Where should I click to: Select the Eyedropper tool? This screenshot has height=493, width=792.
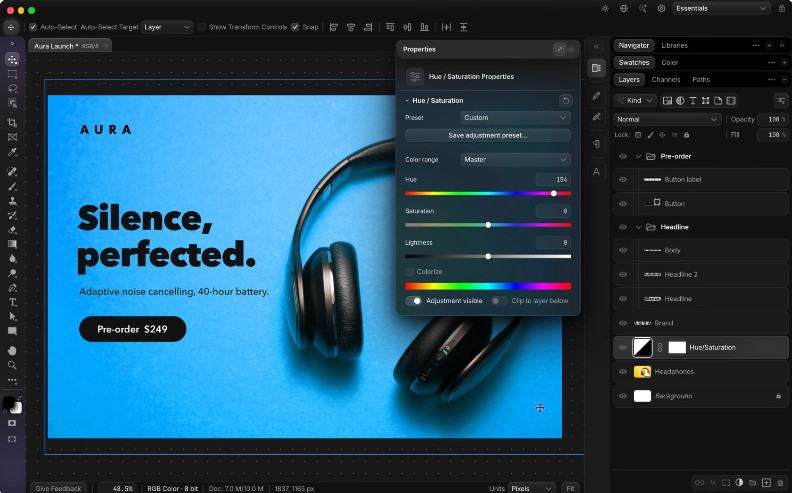click(x=12, y=152)
